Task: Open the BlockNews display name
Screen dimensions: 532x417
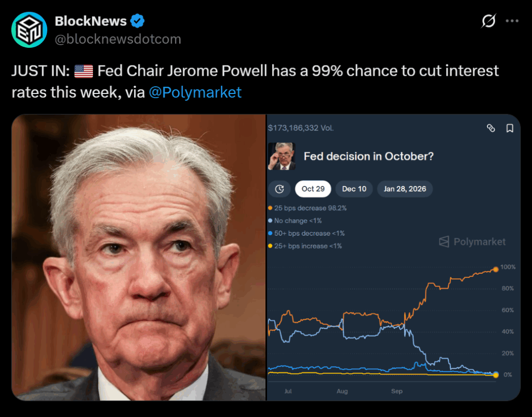Action: click(x=91, y=21)
